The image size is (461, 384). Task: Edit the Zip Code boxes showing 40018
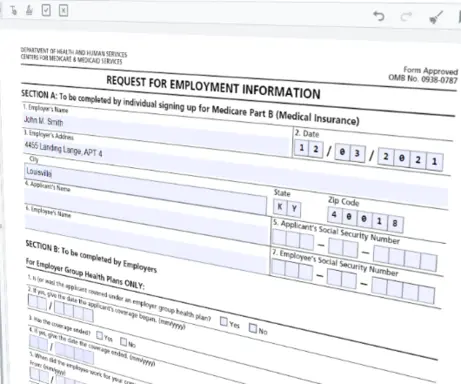[365, 219]
